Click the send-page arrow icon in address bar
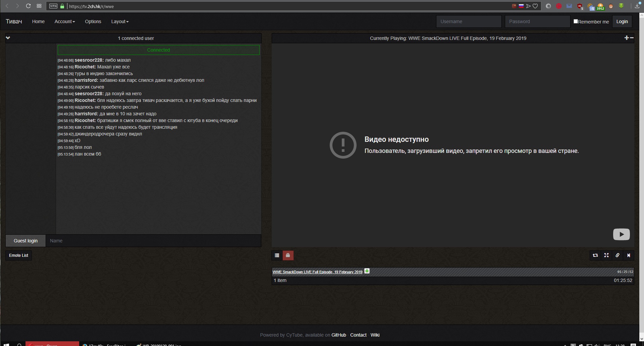 point(528,6)
